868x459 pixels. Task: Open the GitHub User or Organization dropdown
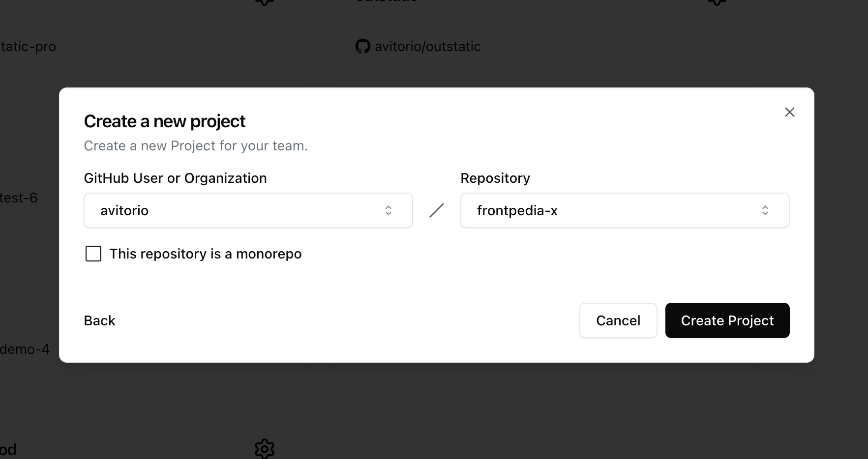click(248, 210)
